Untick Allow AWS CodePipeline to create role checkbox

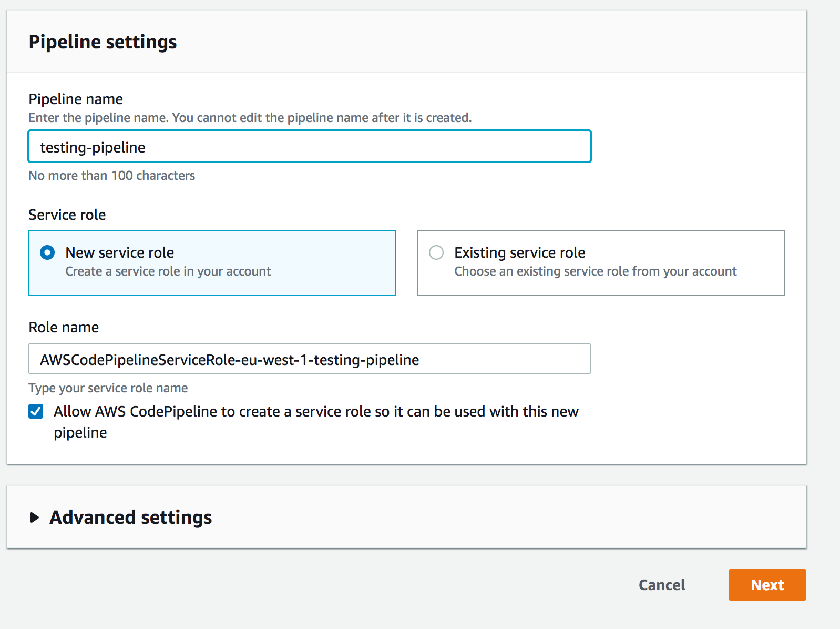36,411
